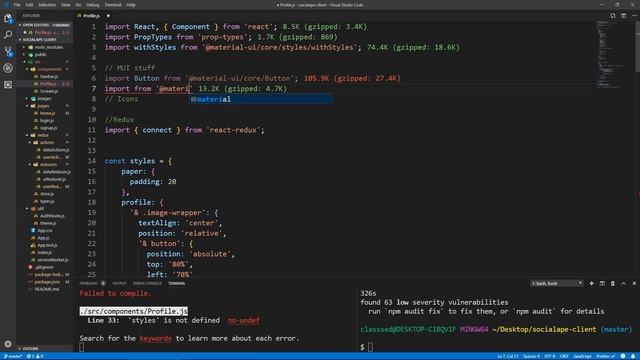Click './src/components/Profile.js' path in terminal
The image size is (640, 360).
pos(133,311)
